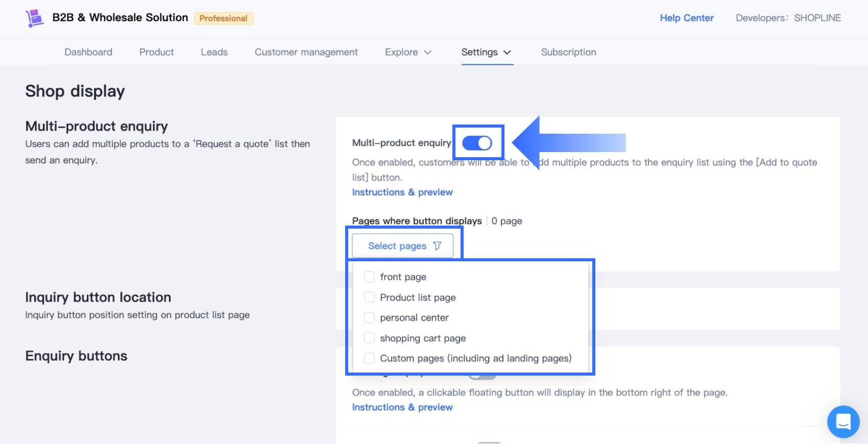This screenshot has width=868, height=444.
Task: Check the front page checkbox
Action: [x=369, y=277]
